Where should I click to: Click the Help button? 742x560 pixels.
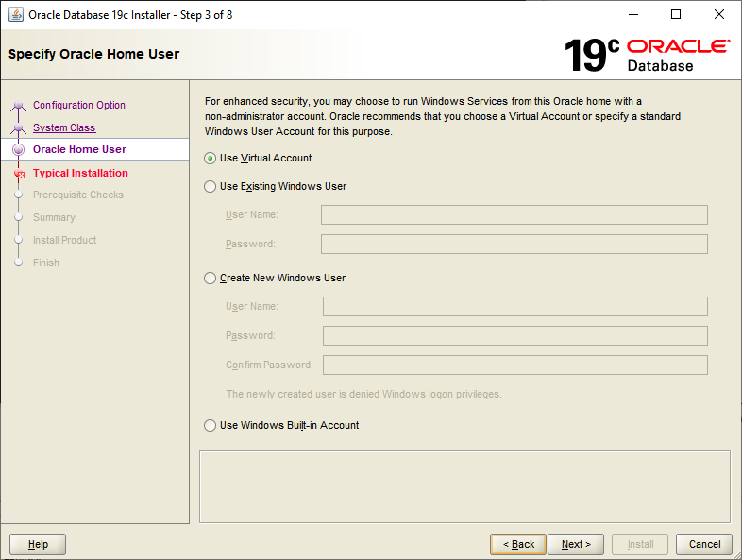pos(38,544)
